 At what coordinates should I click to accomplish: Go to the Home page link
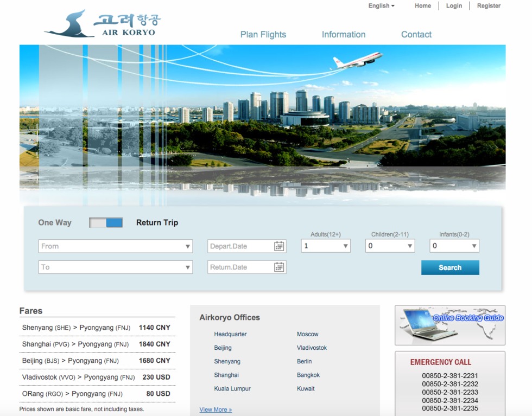point(423,6)
